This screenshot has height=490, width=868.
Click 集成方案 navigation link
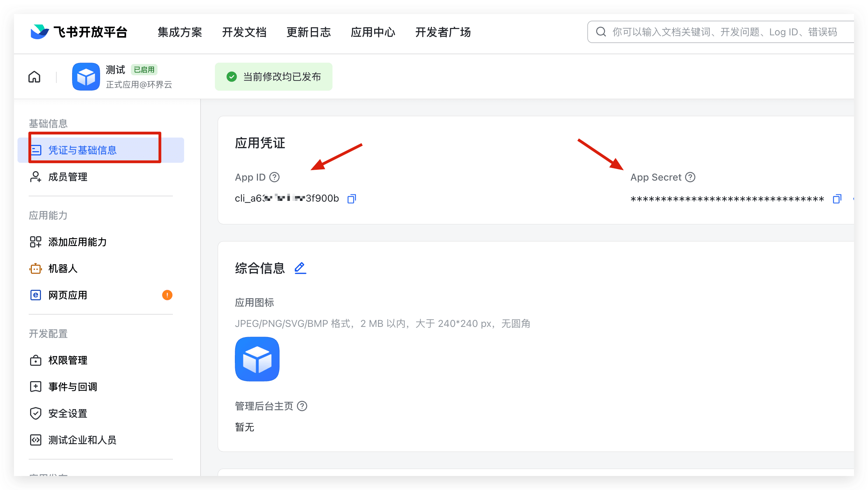click(x=180, y=32)
